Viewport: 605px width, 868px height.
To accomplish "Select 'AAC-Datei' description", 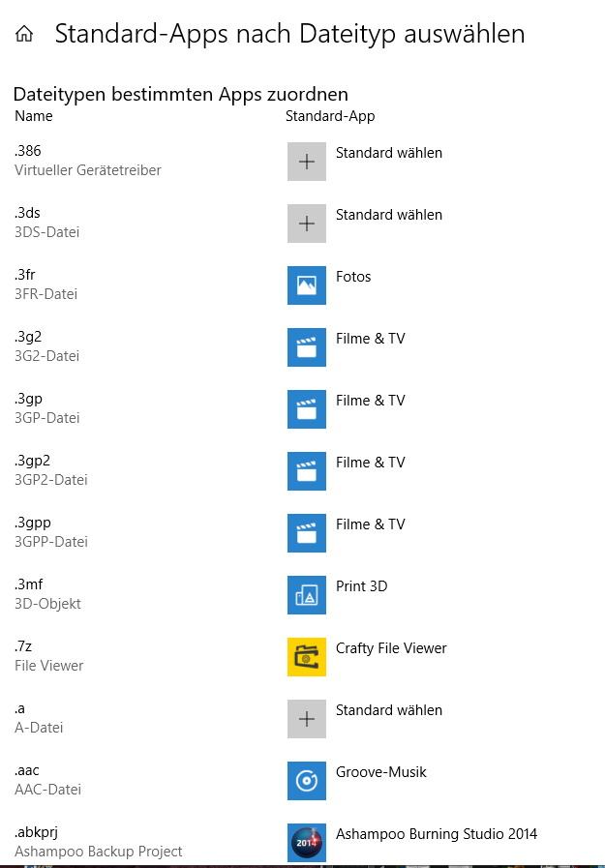I will point(48,790).
